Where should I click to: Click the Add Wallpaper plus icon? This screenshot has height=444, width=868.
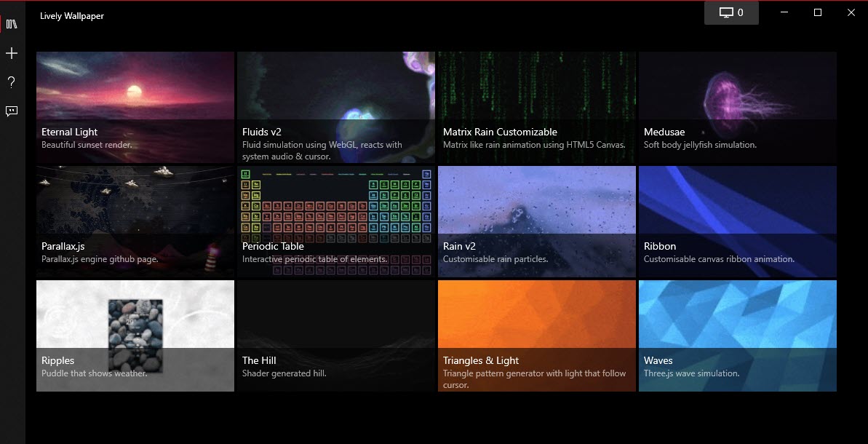(12, 54)
